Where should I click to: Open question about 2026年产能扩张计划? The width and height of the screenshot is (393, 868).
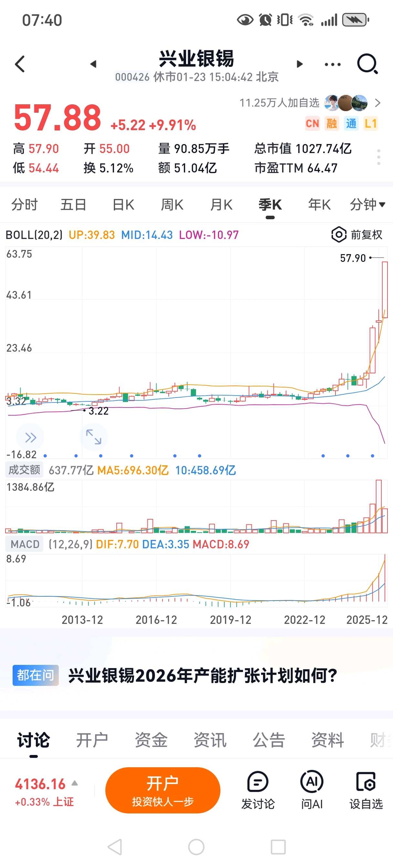[x=202, y=676]
